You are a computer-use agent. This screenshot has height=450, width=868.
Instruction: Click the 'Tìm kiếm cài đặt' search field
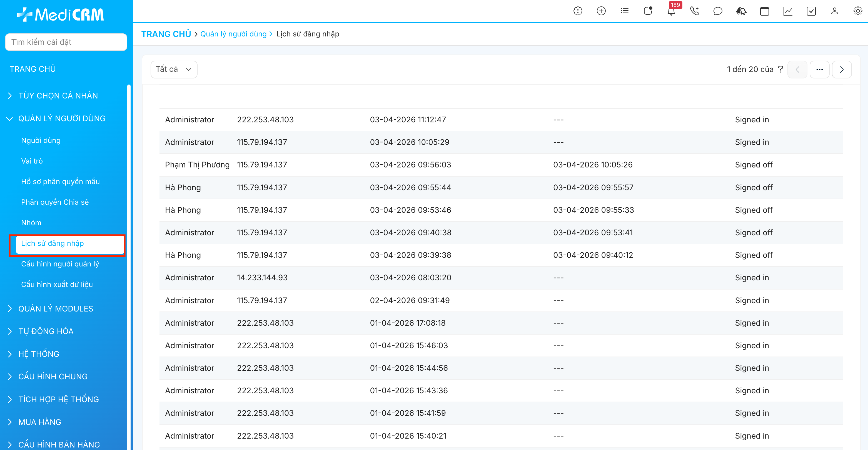tap(66, 42)
